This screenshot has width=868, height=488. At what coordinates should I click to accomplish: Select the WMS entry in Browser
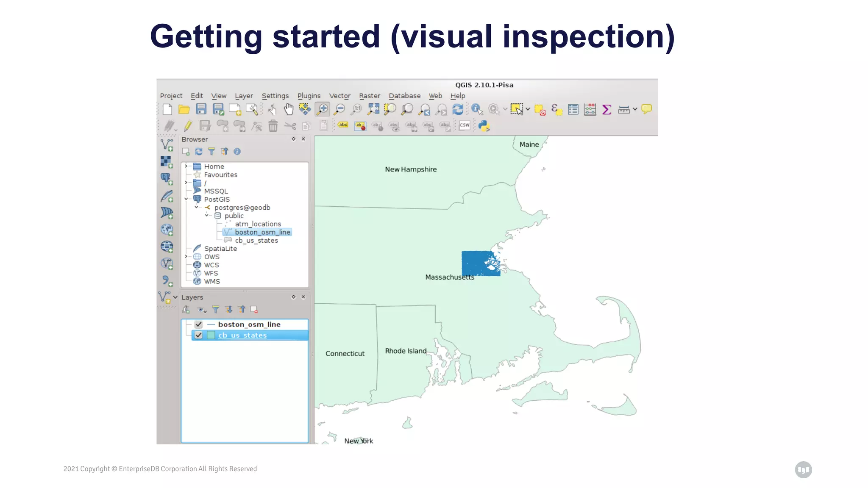point(212,281)
